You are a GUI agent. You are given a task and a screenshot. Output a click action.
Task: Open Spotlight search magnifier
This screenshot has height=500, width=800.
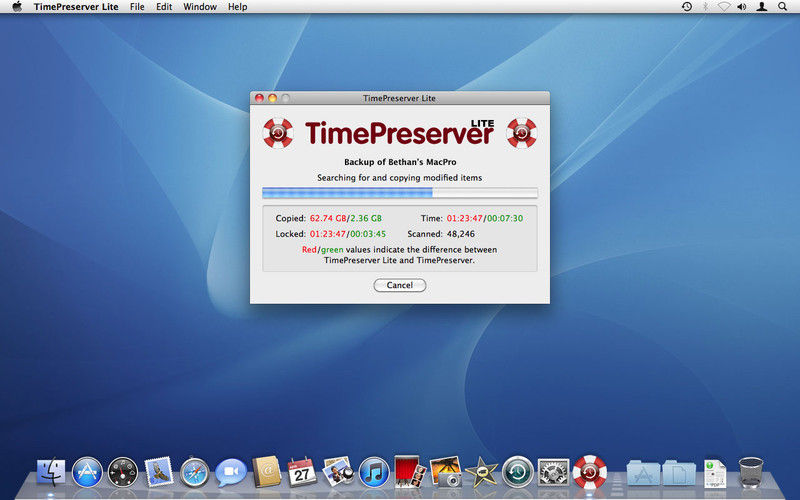click(782, 7)
